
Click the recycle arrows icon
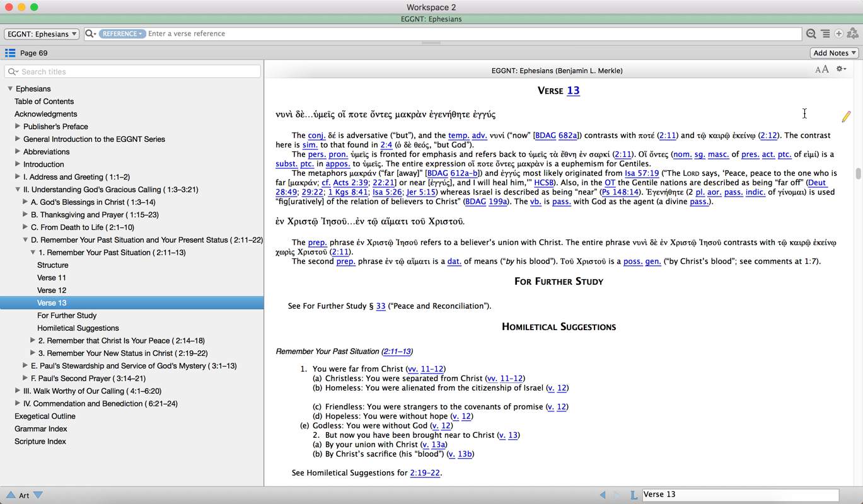coord(853,33)
